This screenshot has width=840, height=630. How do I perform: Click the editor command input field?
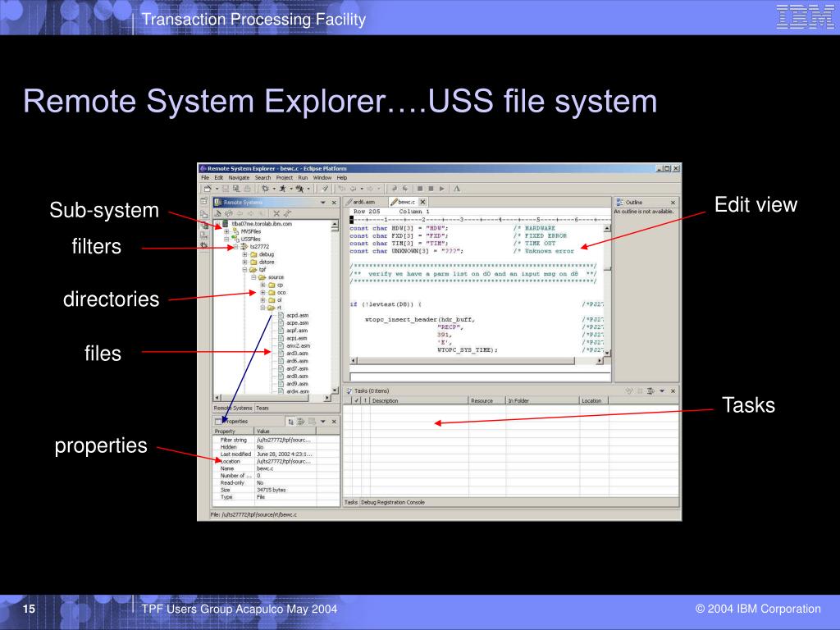[x=480, y=376]
